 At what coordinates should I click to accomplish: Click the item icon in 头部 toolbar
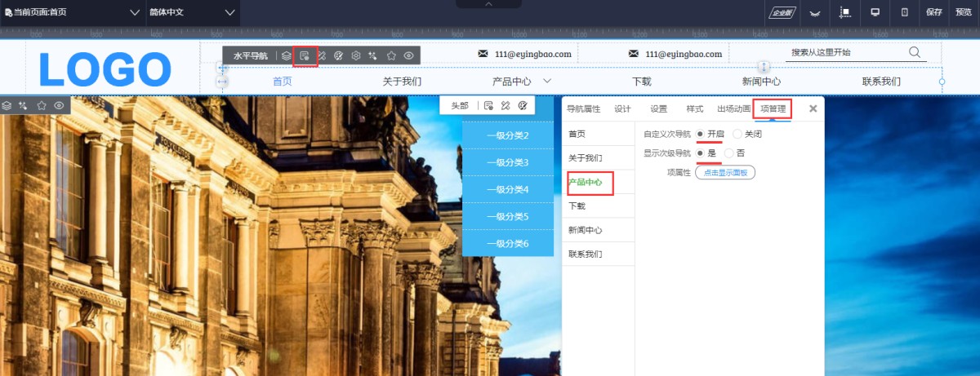tap(488, 105)
